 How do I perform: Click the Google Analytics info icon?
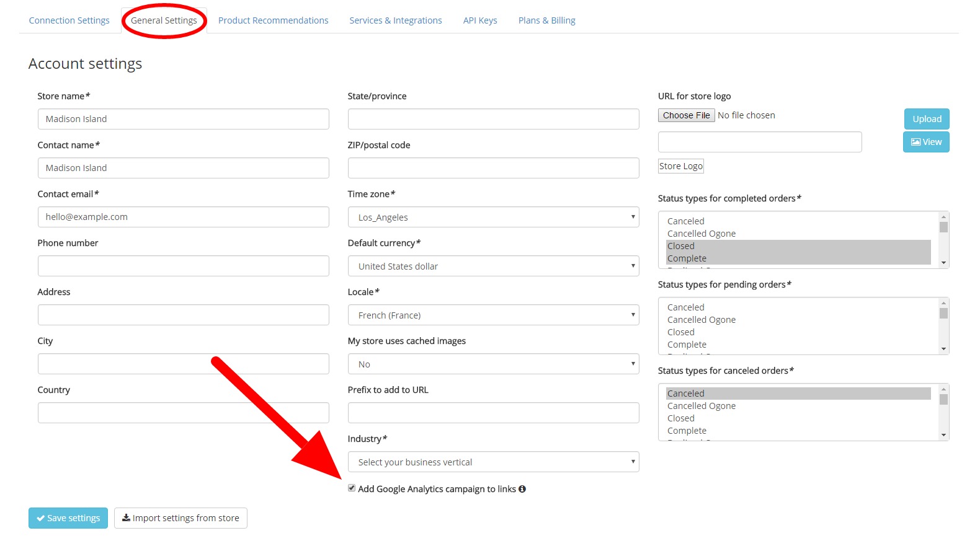(x=522, y=489)
